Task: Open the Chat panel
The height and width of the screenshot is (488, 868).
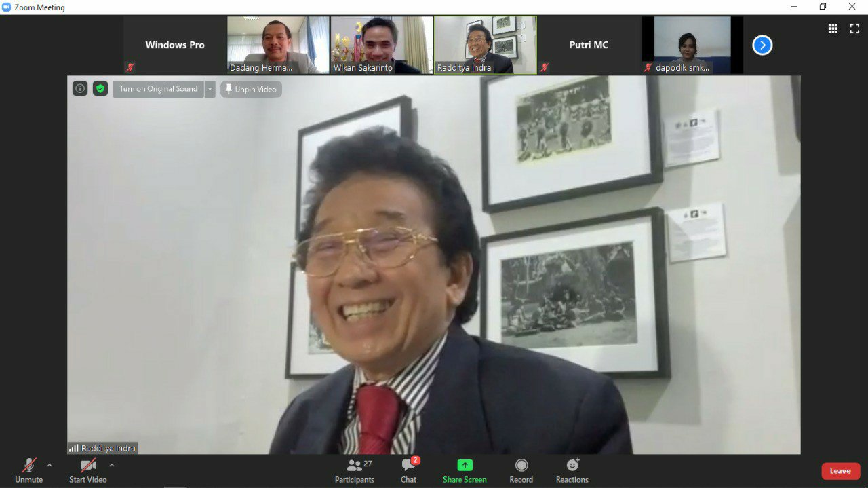Action: point(408,470)
